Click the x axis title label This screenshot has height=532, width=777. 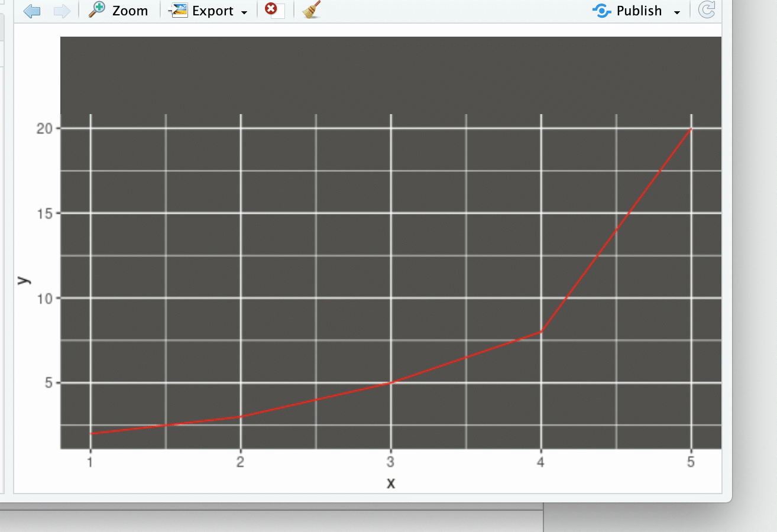click(390, 483)
